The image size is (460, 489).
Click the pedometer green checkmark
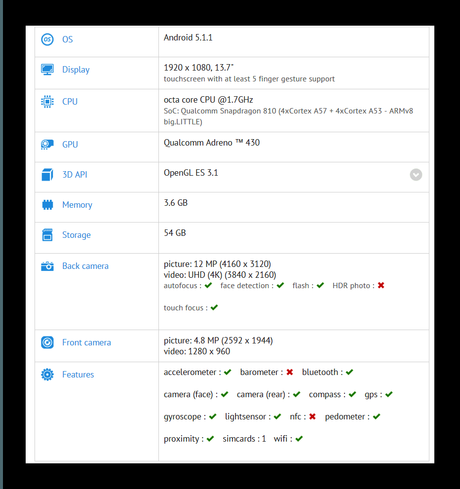[x=376, y=416]
